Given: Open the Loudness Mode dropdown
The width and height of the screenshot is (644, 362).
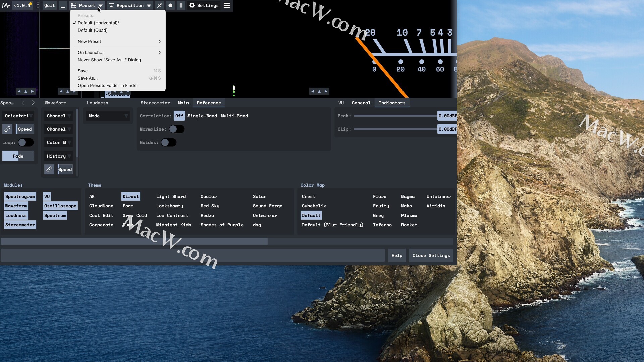Looking at the screenshot, I should (x=108, y=116).
